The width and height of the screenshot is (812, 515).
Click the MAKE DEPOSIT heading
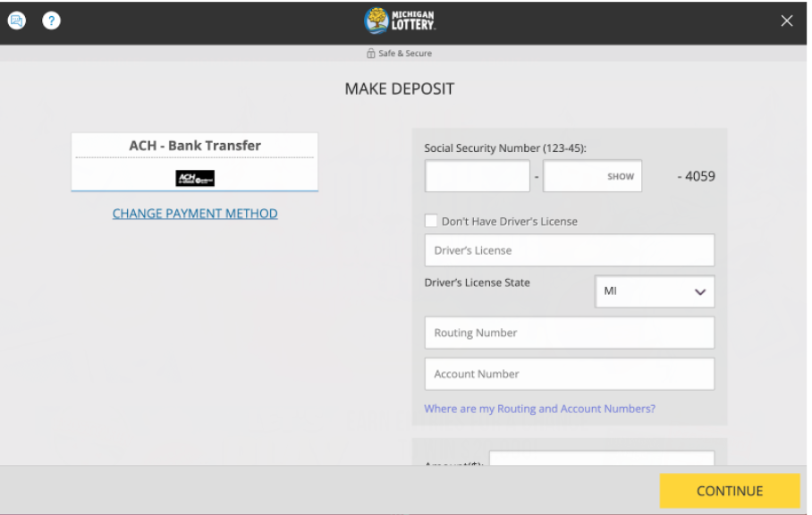click(x=399, y=89)
